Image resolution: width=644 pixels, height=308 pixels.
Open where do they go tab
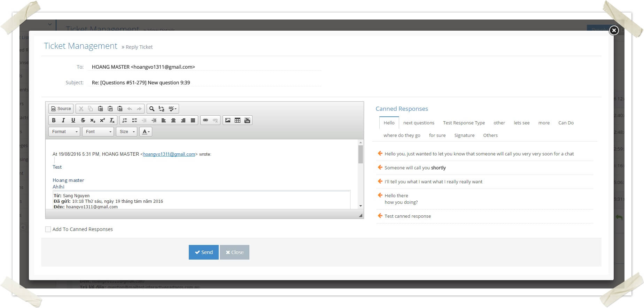402,135
